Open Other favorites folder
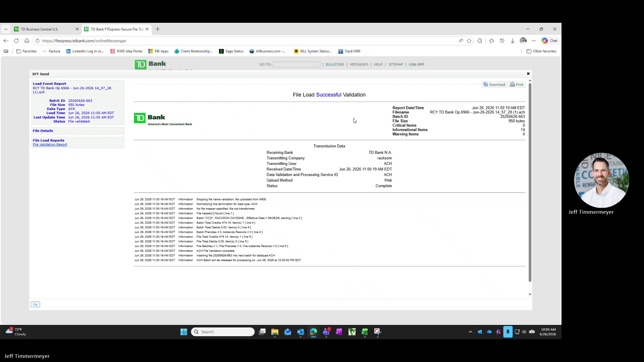 click(541, 51)
